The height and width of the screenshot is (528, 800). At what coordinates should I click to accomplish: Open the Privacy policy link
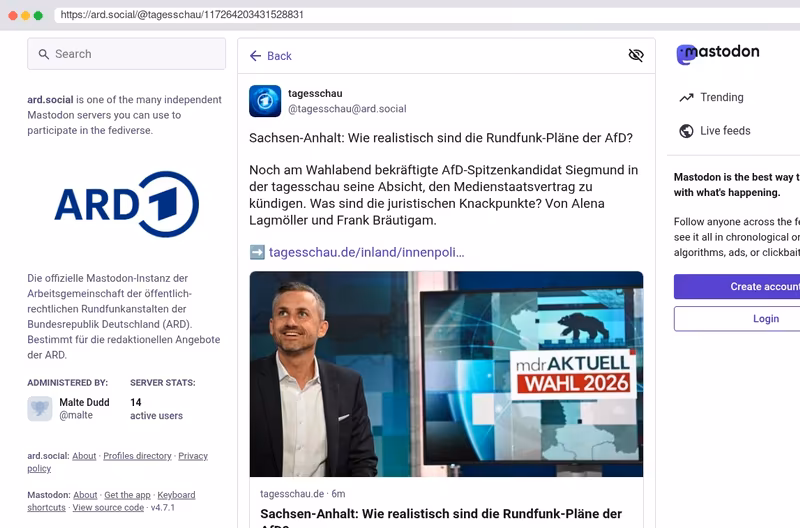tap(117, 462)
